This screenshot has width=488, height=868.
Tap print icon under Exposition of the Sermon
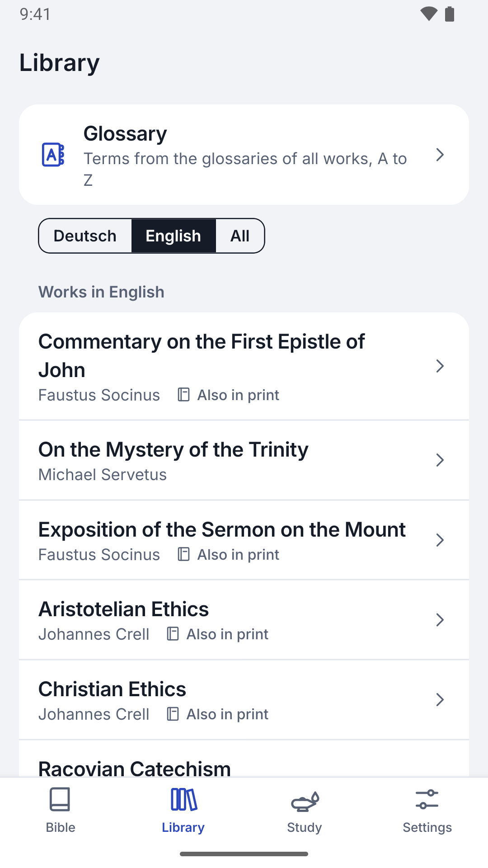point(183,554)
